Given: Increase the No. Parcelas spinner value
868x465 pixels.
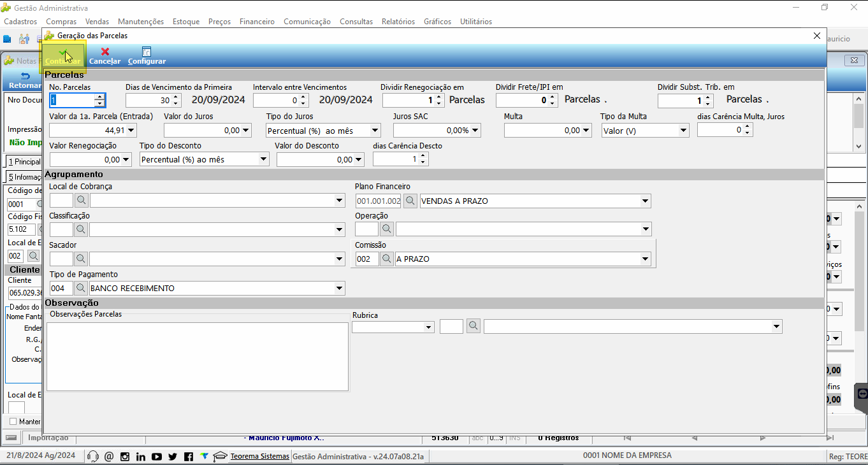Looking at the screenshot, I should pos(99,97).
